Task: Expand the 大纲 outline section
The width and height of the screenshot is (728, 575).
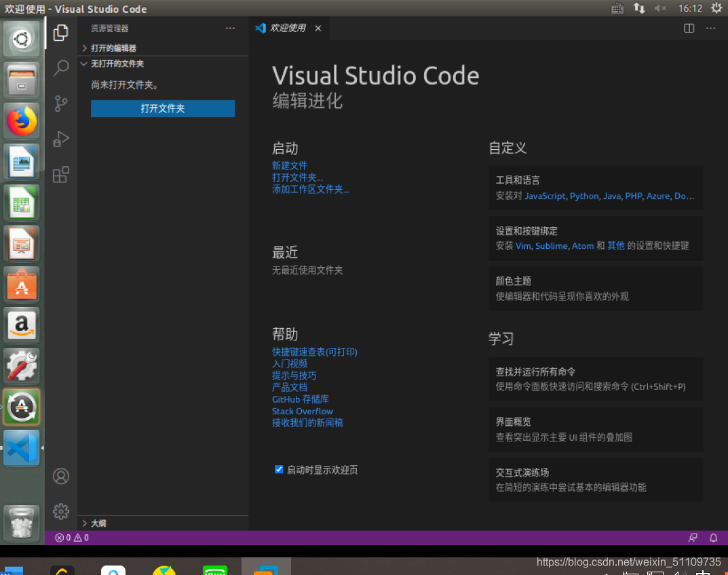Action: (x=163, y=523)
